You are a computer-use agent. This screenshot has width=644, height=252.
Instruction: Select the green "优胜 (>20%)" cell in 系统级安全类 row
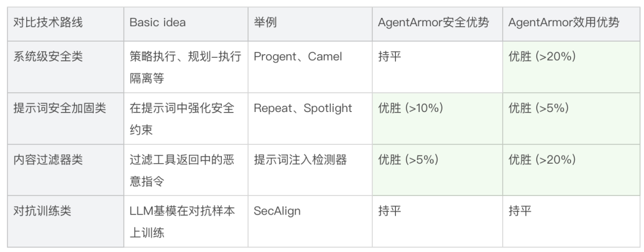pos(541,57)
